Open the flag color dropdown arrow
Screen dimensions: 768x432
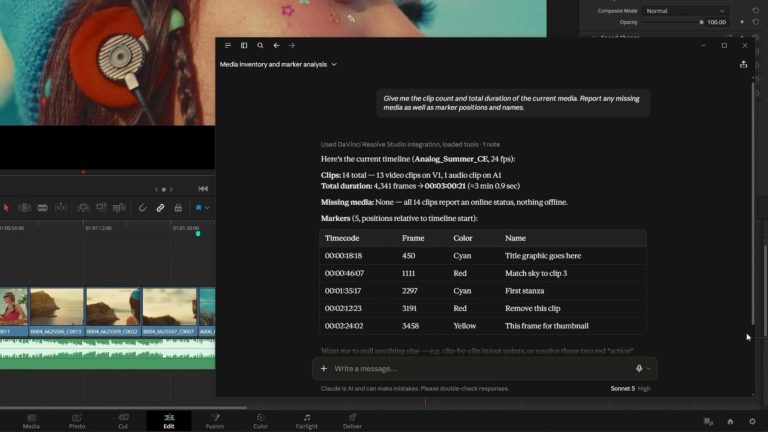[x=207, y=208]
